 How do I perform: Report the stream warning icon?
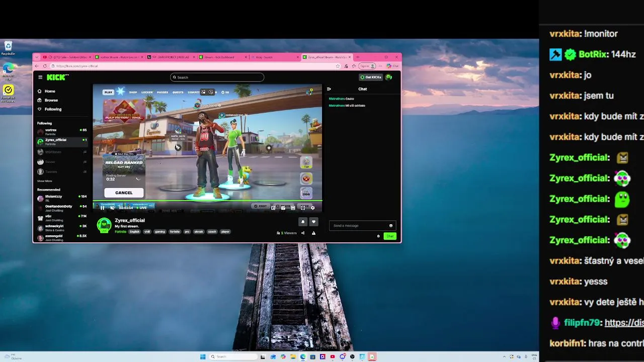313,233
